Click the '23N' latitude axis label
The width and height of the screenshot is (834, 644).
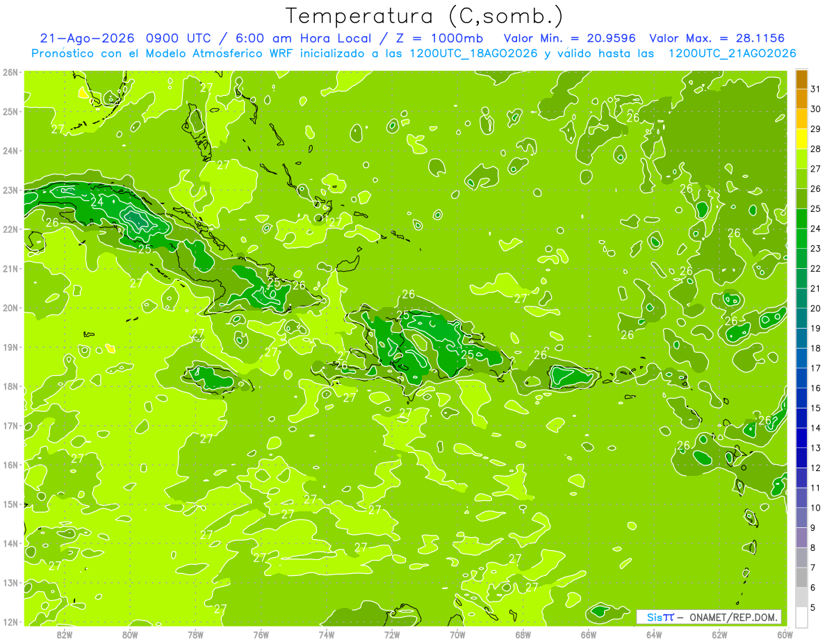10,190
